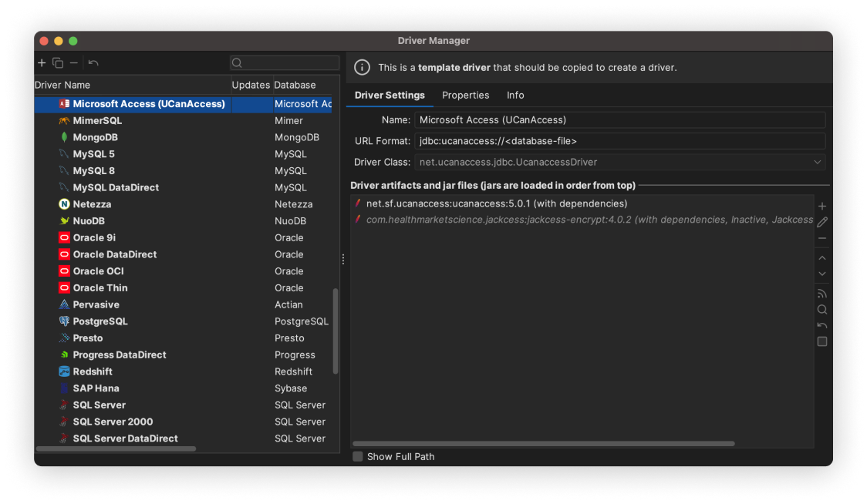Click the add new driver plus icon

tap(42, 63)
